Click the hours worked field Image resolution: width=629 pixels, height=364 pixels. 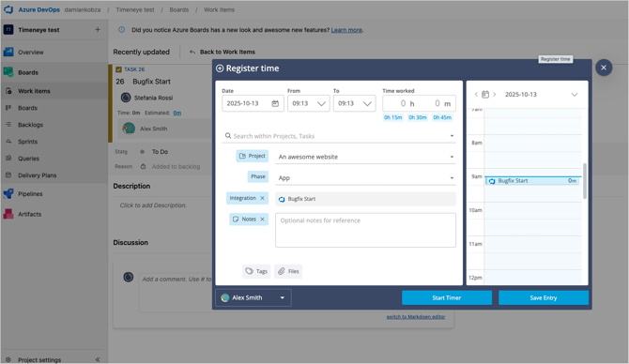click(x=402, y=103)
